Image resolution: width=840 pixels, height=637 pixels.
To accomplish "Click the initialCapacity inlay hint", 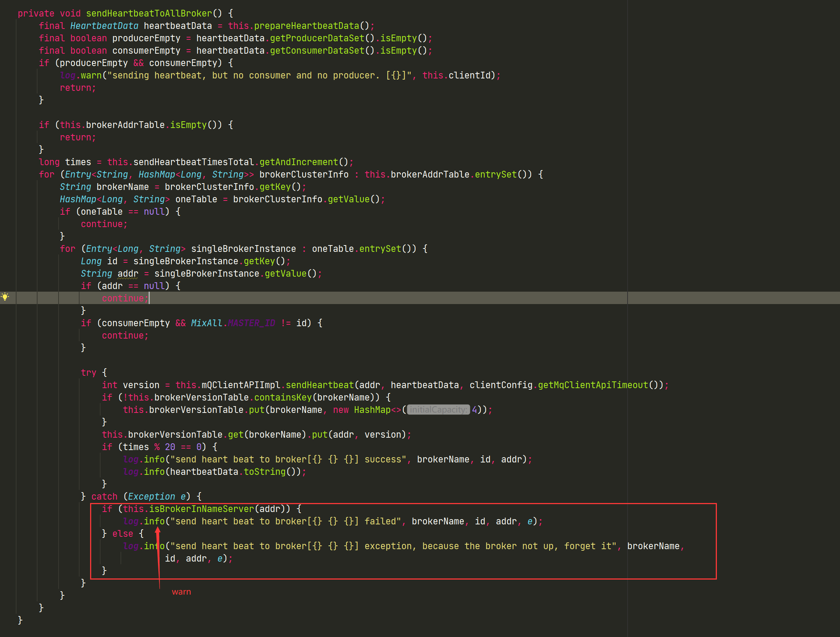I will (438, 410).
